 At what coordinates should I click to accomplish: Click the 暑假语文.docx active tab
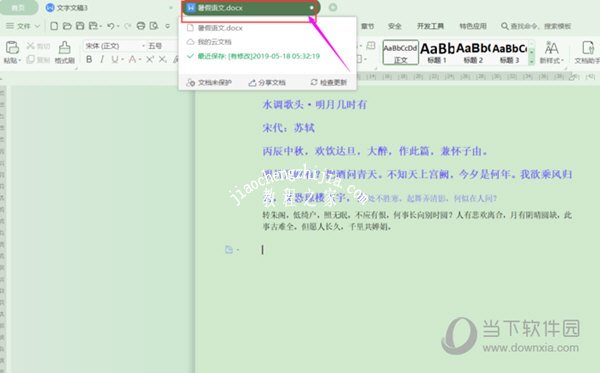pyautogui.click(x=250, y=8)
